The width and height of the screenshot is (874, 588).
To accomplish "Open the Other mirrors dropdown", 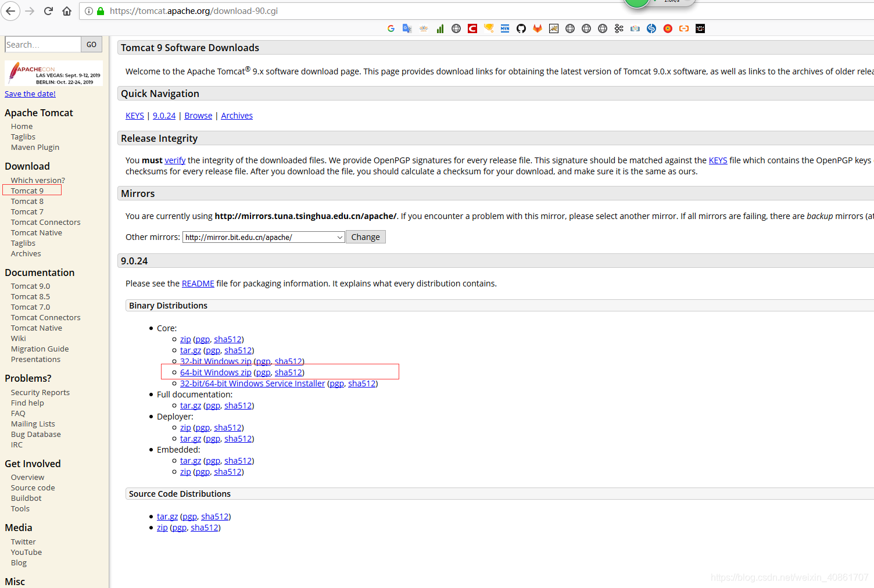I will coord(264,237).
